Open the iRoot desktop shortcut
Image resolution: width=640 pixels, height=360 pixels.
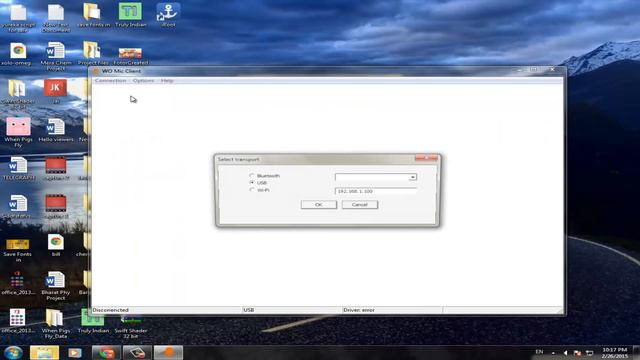[x=168, y=15]
